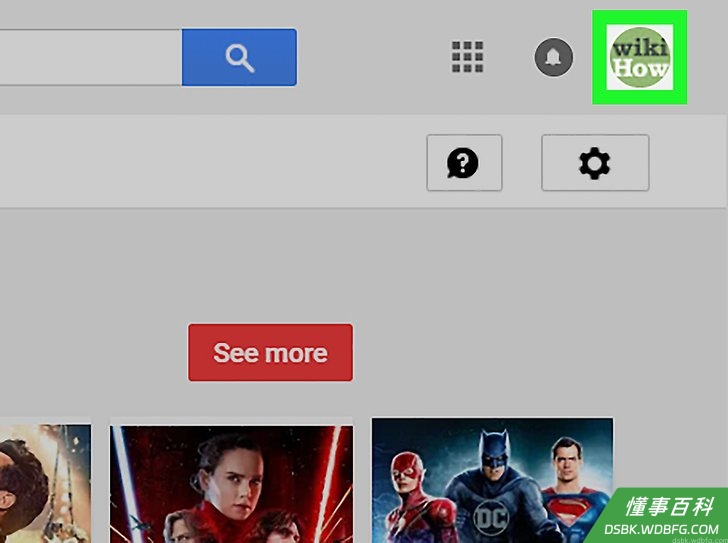Click the "How" text in the avatar
The width and height of the screenshot is (728, 543).
[641, 68]
